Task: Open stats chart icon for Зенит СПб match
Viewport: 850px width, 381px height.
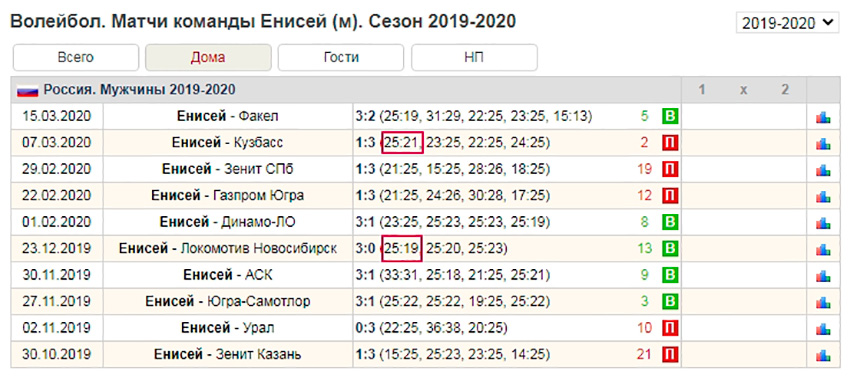Action: 823,170
